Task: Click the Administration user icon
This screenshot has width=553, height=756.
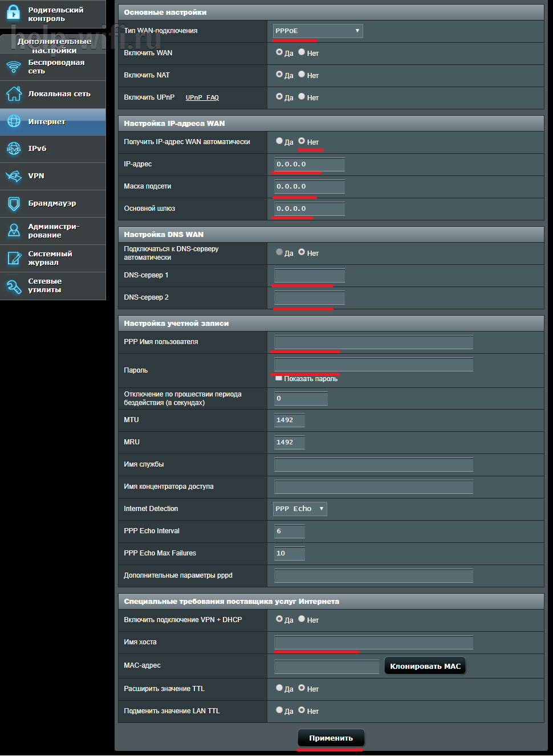Action: point(14,231)
